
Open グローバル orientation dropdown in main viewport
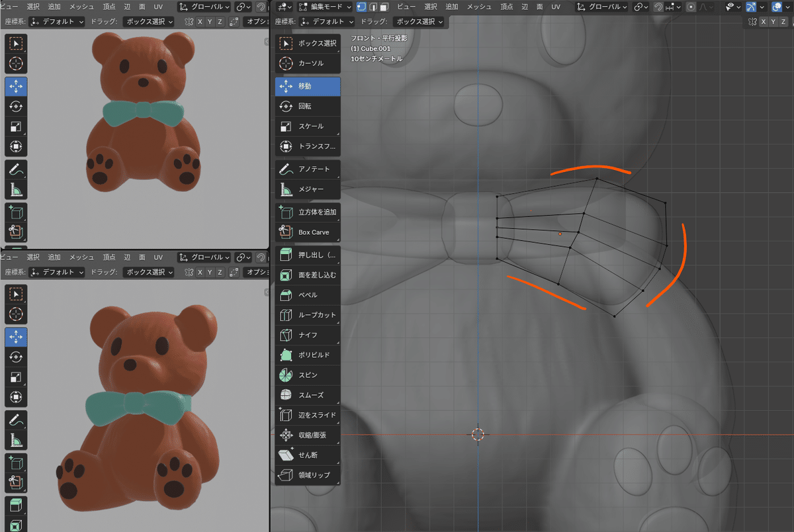click(x=602, y=7)
